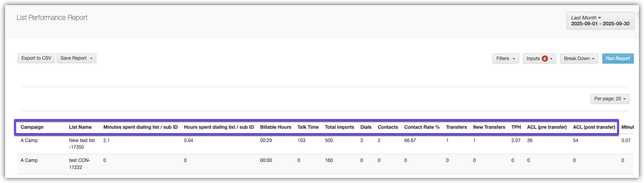
Task: Click the ACL (post transfer) header
Action: click(594, 127)
